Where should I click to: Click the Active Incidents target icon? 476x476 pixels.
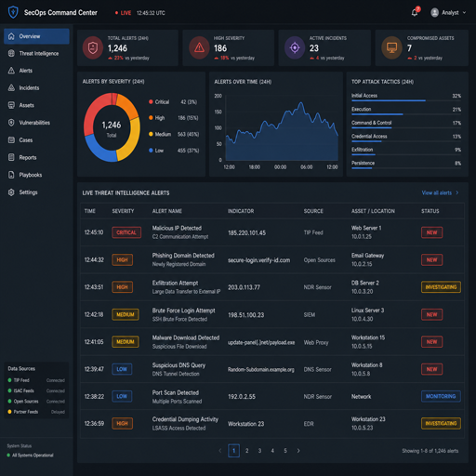pos(295,47)
